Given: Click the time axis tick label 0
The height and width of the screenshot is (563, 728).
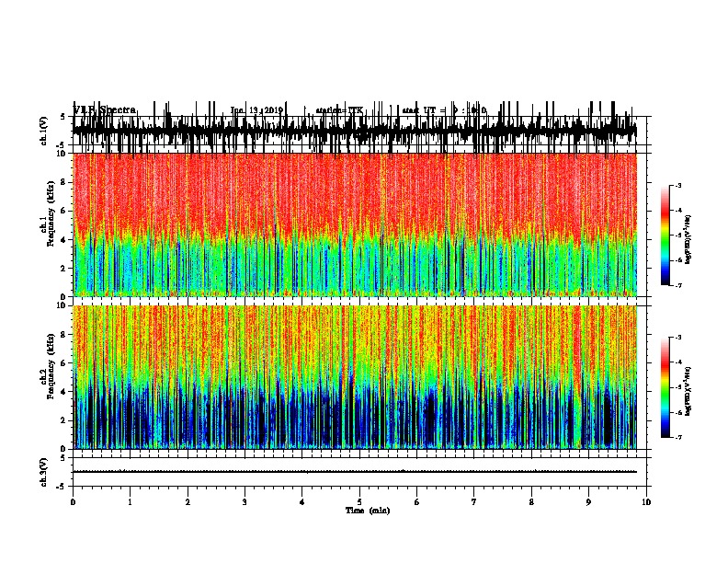Looking at the screenshot, I should (73, 502).
